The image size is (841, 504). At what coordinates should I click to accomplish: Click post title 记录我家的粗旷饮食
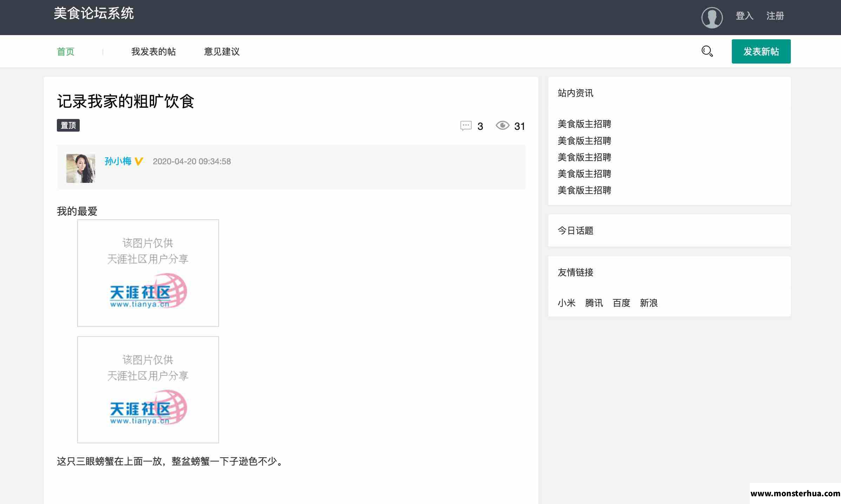pos(126,101)
